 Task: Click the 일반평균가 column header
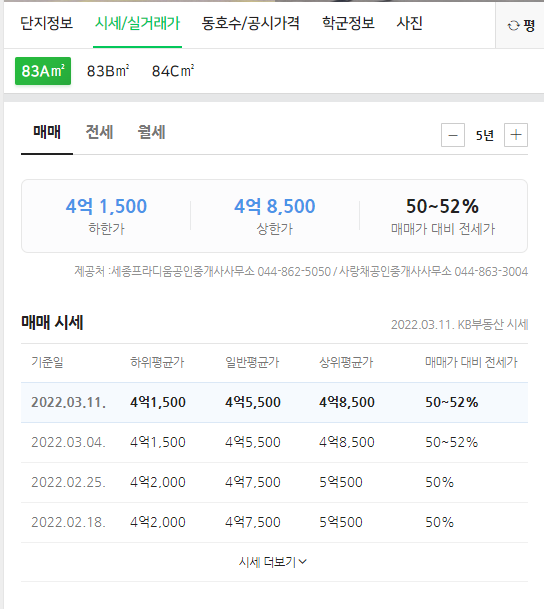point(252,362)
